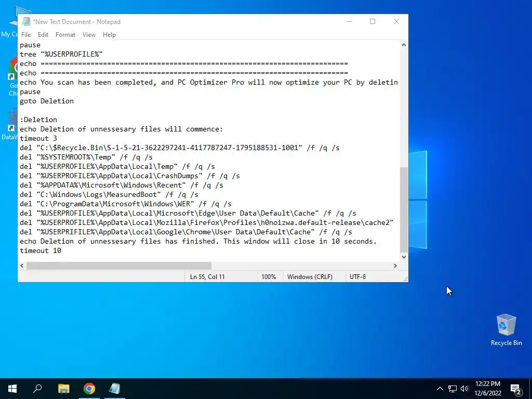The image size is (532, 399).
Task: Open the Help menu
Action: click(x=109, y=35)
